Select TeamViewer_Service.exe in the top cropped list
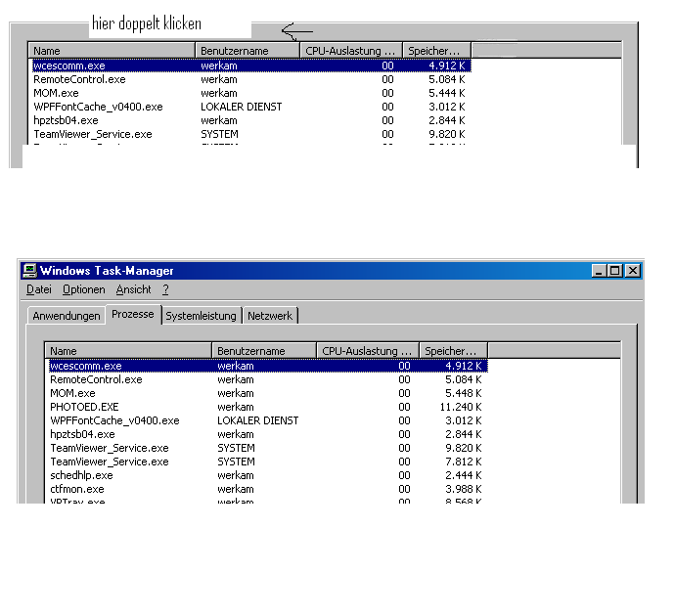Image resolution: width=675 pixels, height=616 pixels. pos(249,134)
